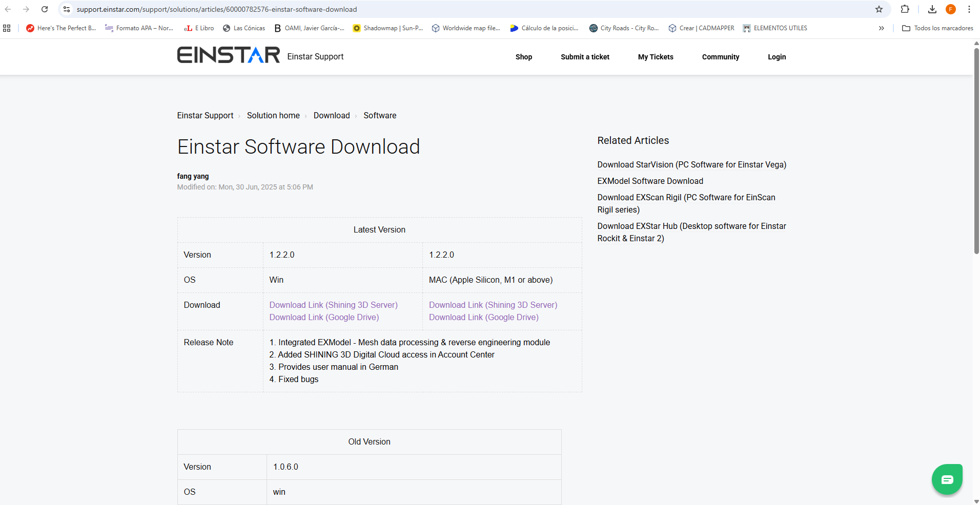Click 'Added SHINING 3D Digital Cloud access' line
980x505 pixels.
(382, 355)
